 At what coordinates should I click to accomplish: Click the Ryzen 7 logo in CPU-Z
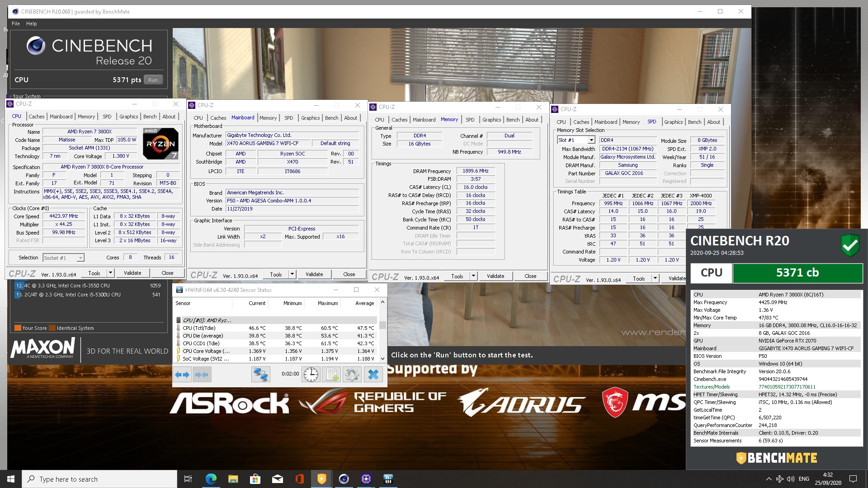pyautogui.click(x=160, y=144)
